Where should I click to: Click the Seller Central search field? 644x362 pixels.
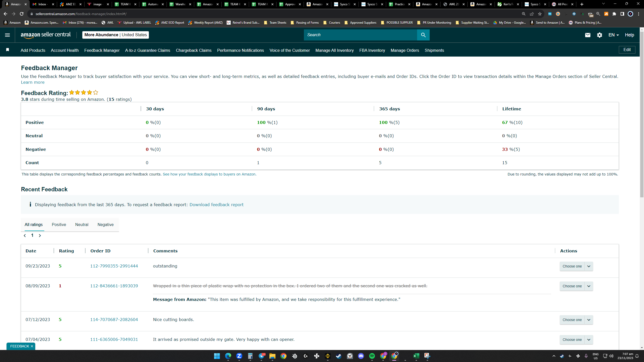(x=360, y=35)
